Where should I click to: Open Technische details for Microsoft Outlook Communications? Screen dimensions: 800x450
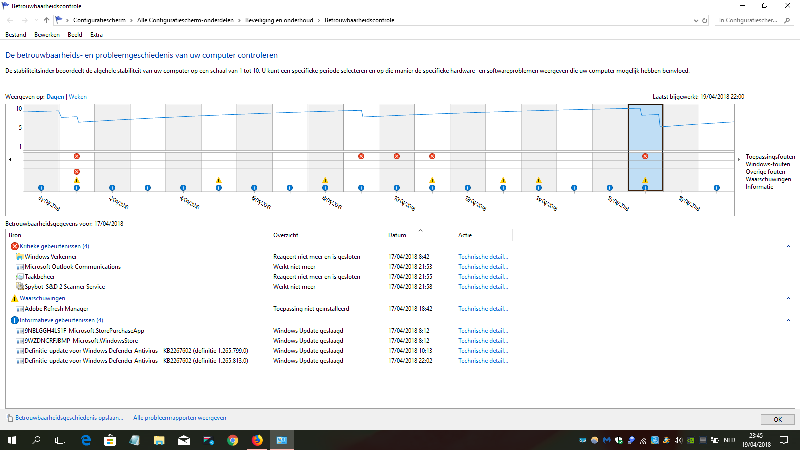click(483, 267)
